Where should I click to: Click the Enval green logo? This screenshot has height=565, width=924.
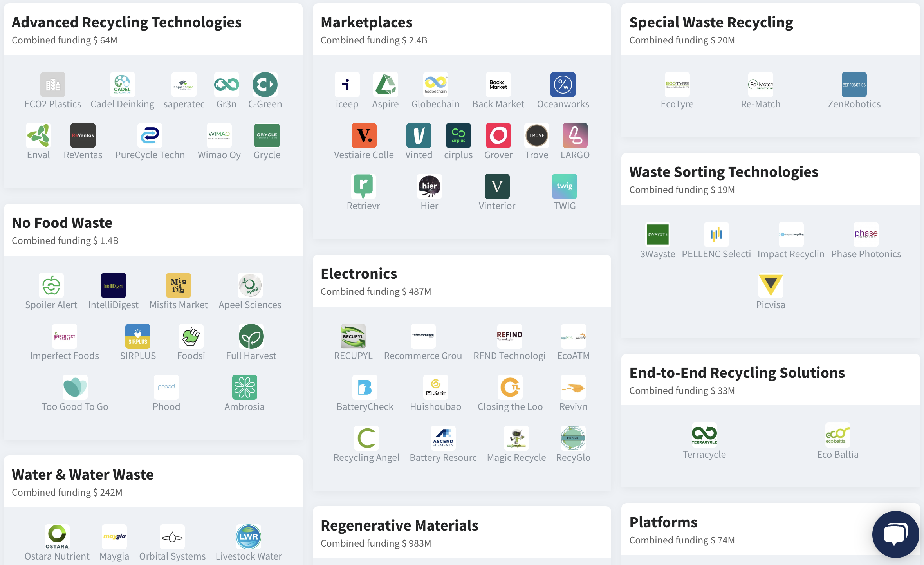pyautogui.click(x=38, y=135)
